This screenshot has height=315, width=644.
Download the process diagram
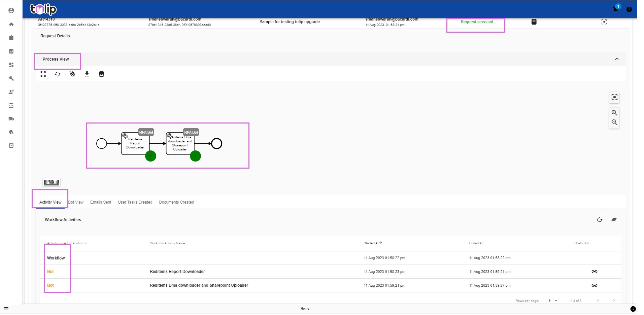point(87,74)
